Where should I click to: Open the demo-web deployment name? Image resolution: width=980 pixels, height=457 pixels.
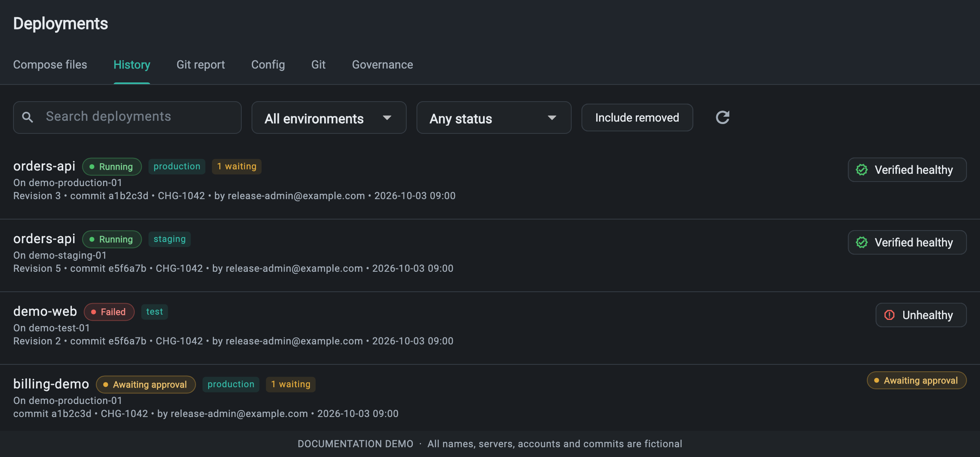coord(45,311)
